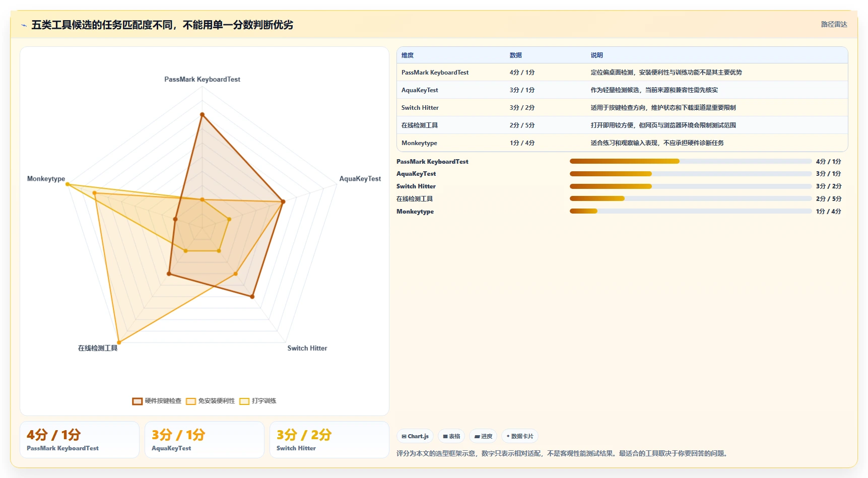Open the 3分 / 2分 Switch Hitter card
Viewport: 868px width, 478px height.
point(329,440)
